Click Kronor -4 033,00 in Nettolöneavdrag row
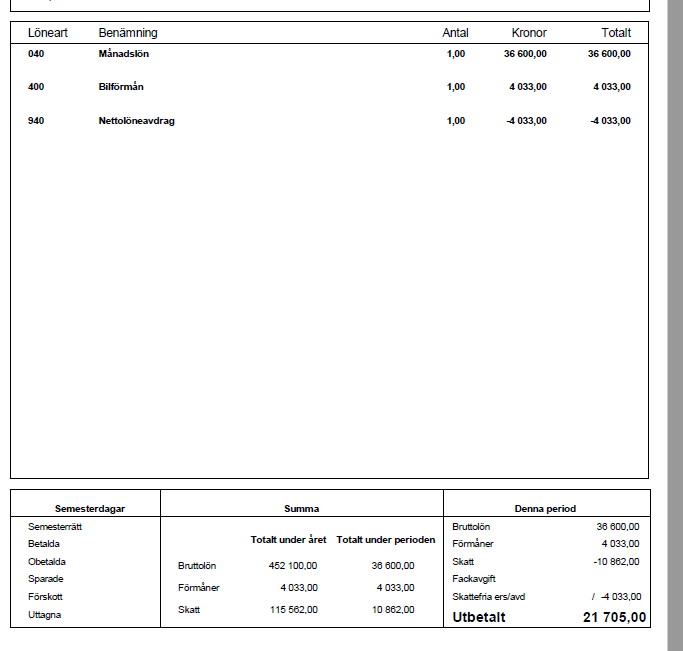This screenshot has height=651, width=683. point(526,121)
